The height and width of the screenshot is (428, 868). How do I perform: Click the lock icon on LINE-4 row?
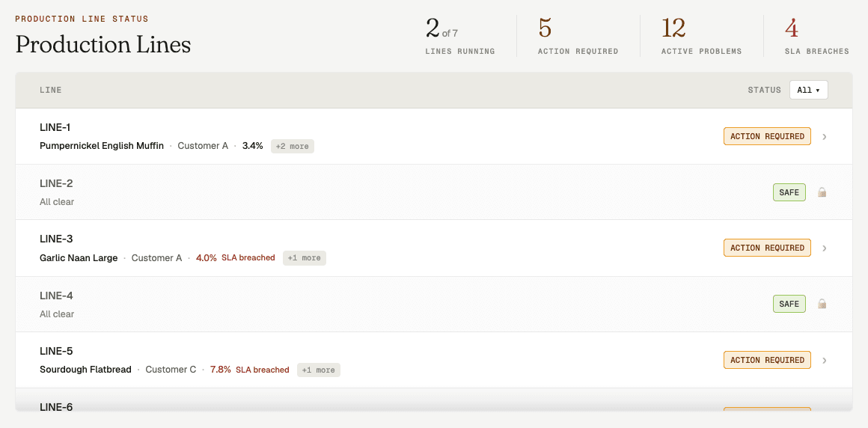point(822,304)
